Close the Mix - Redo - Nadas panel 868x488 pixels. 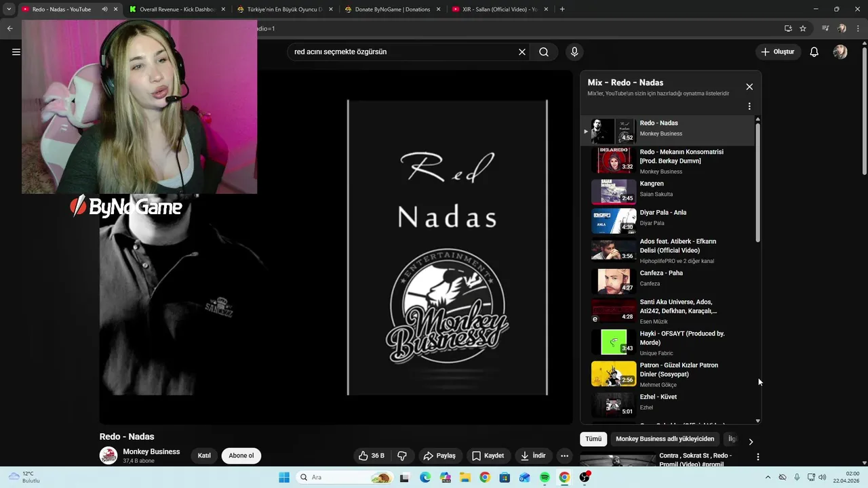click(x=749, y=87)
